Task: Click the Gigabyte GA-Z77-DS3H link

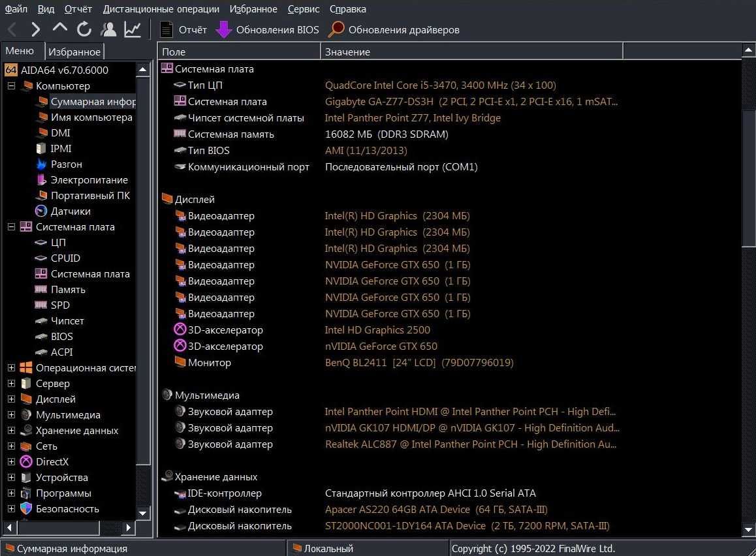Action: (x=471, y=102)
